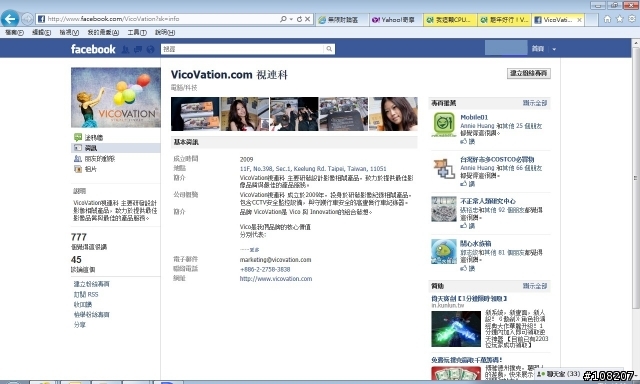Screen dimensions: 640x384
Task: Click the marketing@vicovation.com email text
Action: coord(276,260)
